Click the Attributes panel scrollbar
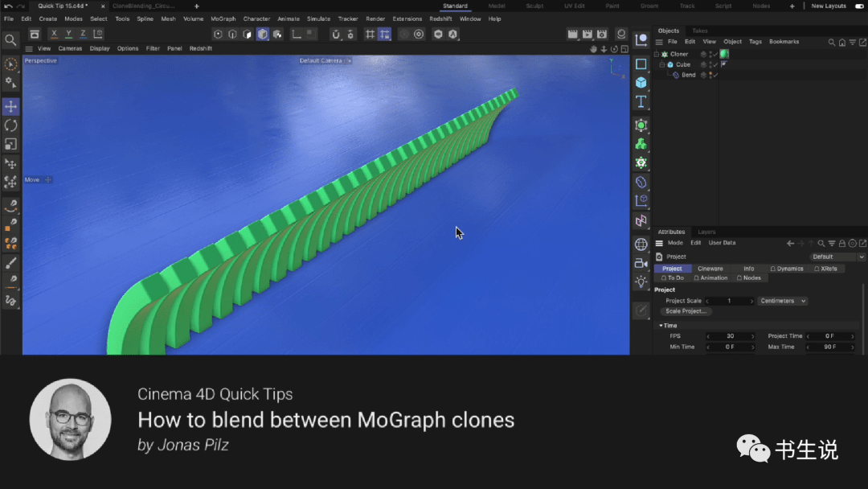The height and width of the screenshot is (489, 868). [863, 318]
